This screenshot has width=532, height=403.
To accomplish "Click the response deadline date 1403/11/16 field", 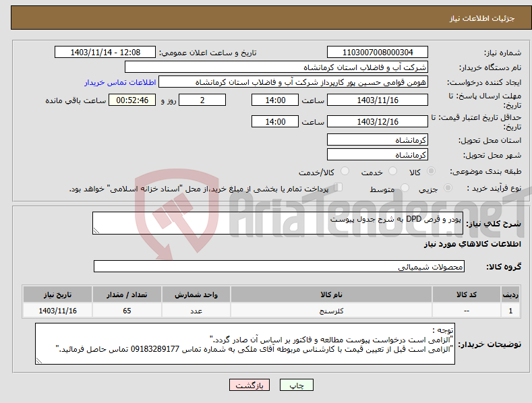I will point(378,100).
